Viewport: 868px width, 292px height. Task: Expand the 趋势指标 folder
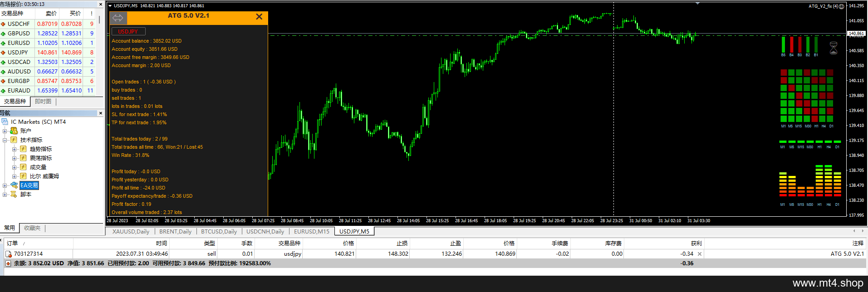14,149
